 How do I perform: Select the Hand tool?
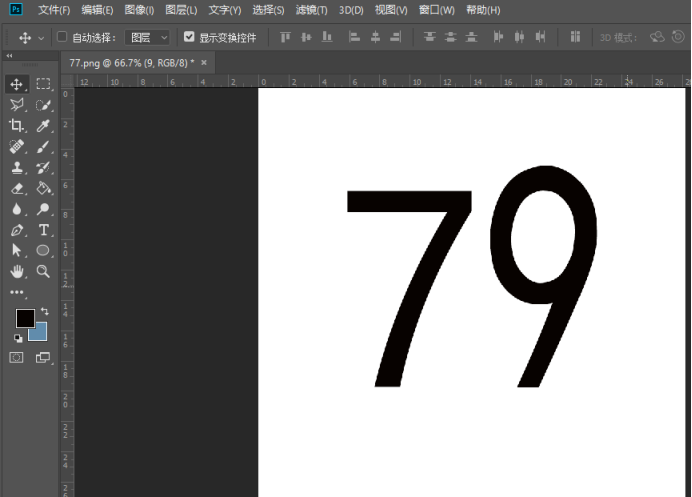pyautogui.click(x=17, y=271)
